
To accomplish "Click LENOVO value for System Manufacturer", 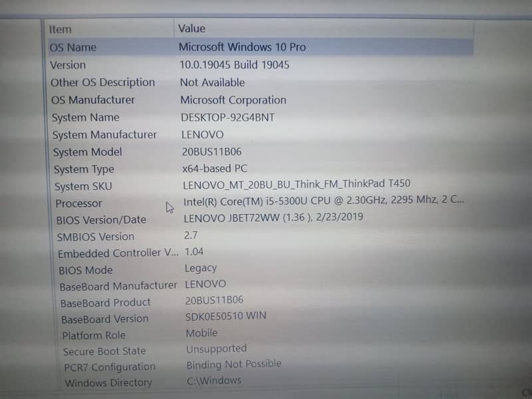I will tap(202, 135).
